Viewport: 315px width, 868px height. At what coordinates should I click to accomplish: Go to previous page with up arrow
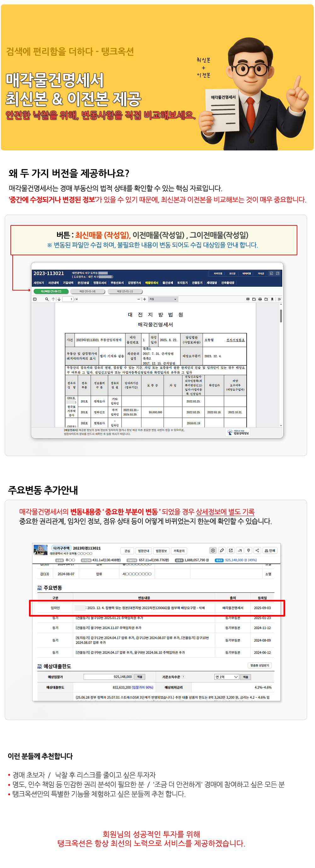tap(53, 299)
